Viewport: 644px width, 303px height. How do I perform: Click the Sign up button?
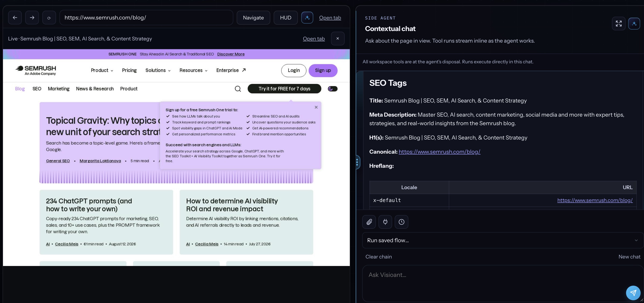[323, 70]
